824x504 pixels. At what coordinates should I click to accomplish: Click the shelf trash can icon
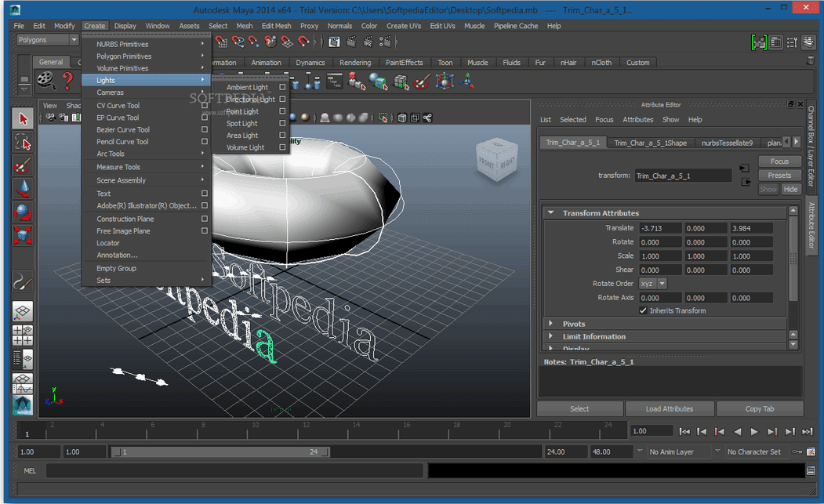pos(810,61)
